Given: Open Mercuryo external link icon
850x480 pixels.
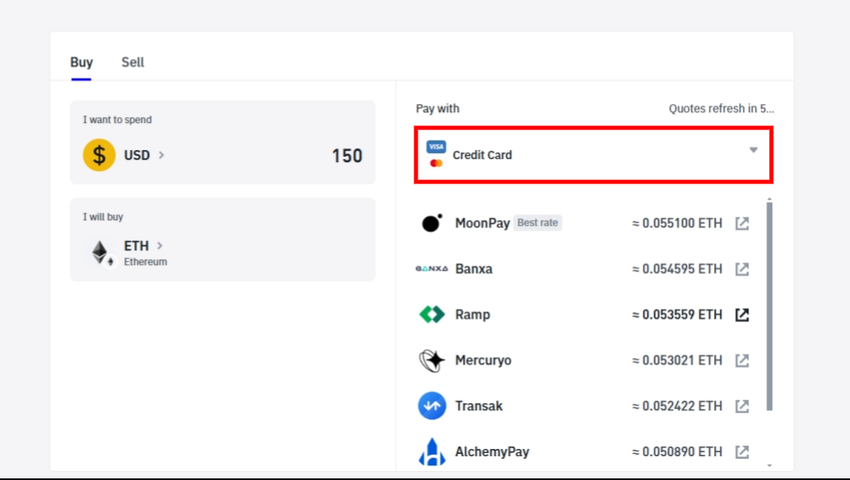Looking at the screenshot, I should pyautogui.click(x=742, y=361).
